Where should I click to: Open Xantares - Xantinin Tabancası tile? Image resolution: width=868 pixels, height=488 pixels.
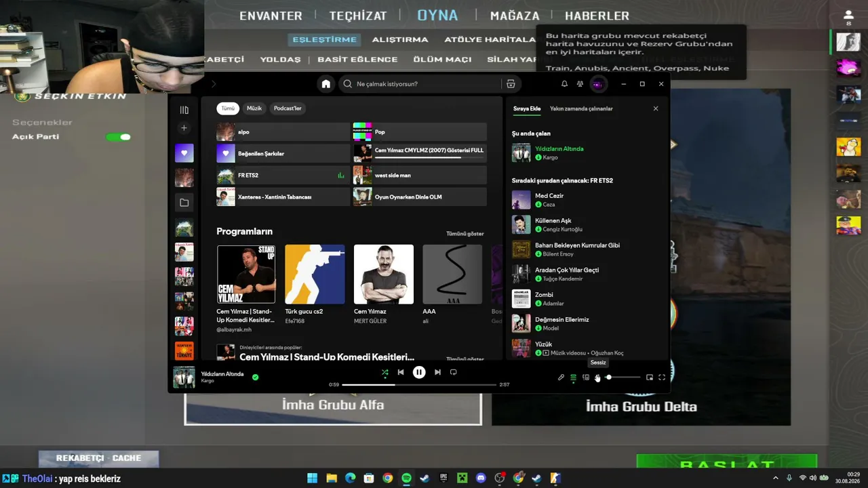pos(283,197)
